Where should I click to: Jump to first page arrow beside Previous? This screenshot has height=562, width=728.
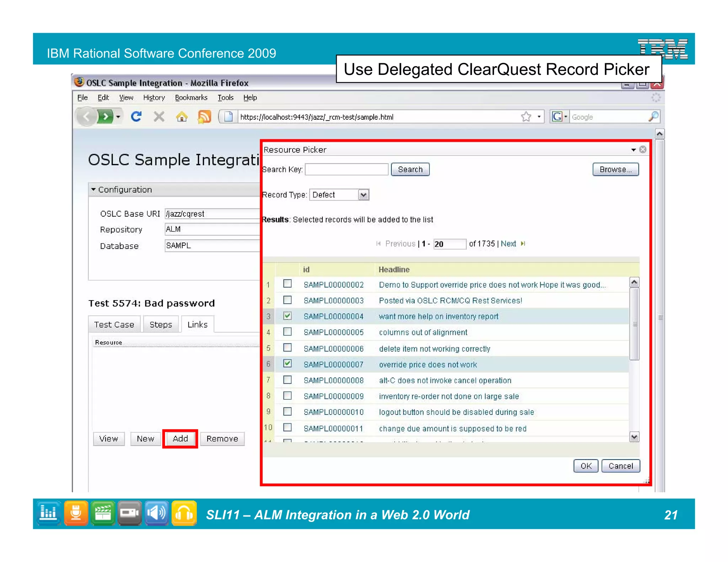(378, 244)
